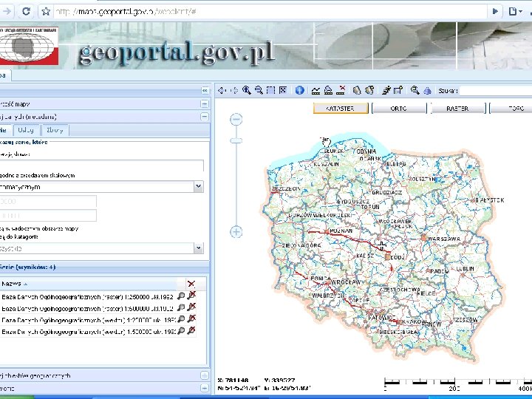Click the plus button on zoom slider
The width and height of the screenshot is (532, 399).
[x=236, y=232]
